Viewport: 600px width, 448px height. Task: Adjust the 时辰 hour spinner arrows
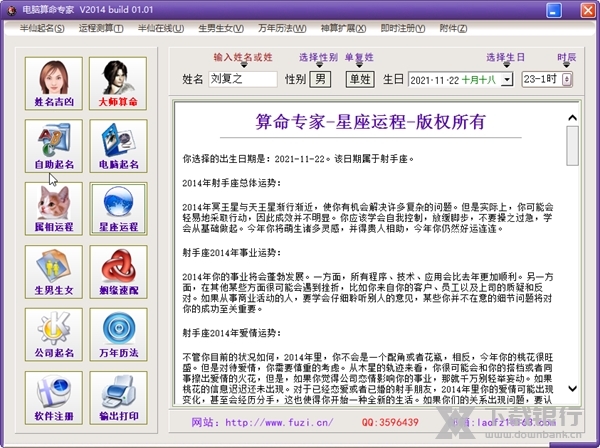pos(567,80)
